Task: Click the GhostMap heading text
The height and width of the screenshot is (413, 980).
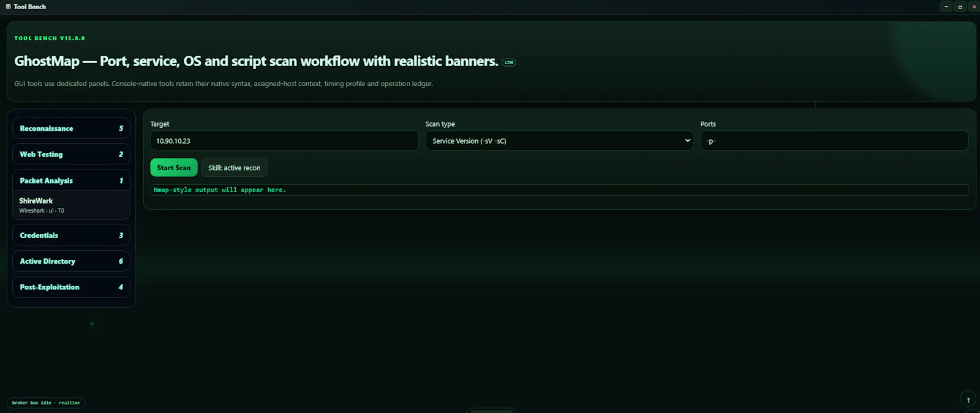Action: click(x=256, y=61)
